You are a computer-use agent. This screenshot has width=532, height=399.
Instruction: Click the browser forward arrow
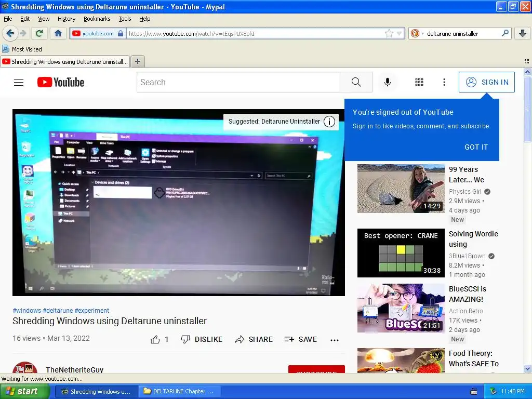[23, 33]
